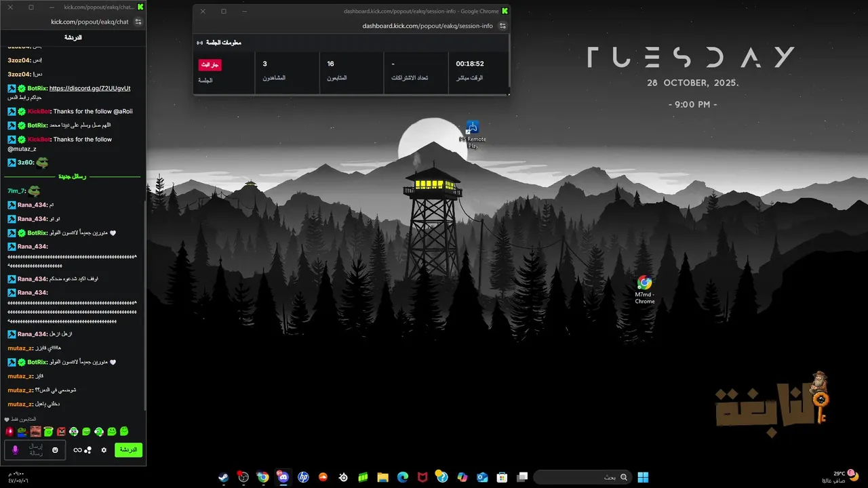Click the session-info window address bar URL
The height and width of the screenshot is (488, 868).
coord(427,26)
